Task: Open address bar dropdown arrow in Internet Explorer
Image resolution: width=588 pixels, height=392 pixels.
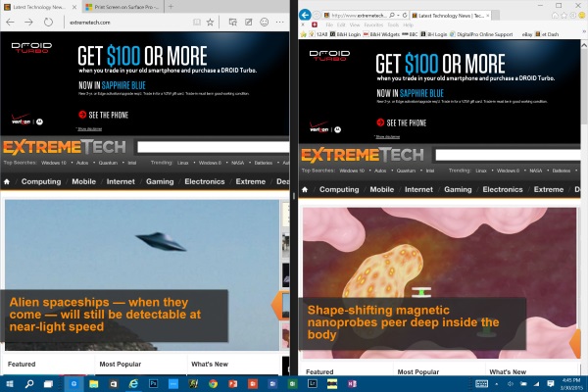Action: [x=398, y=16]
